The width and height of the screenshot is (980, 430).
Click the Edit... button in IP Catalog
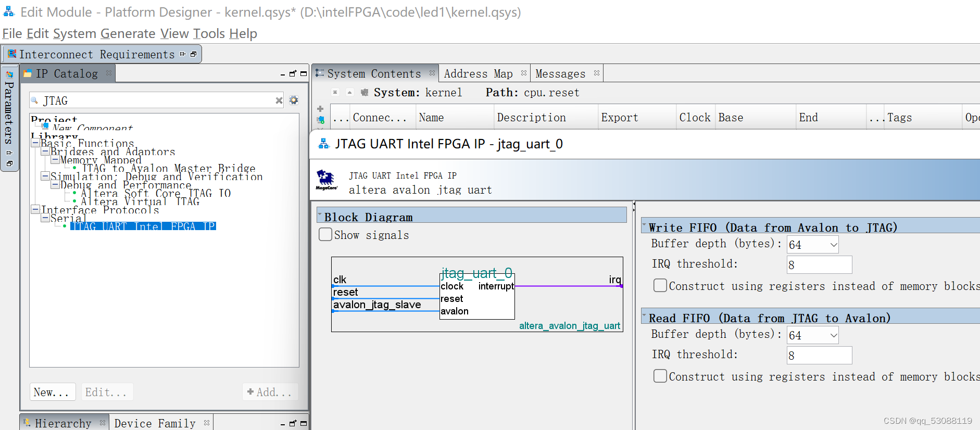click(107, 392)
